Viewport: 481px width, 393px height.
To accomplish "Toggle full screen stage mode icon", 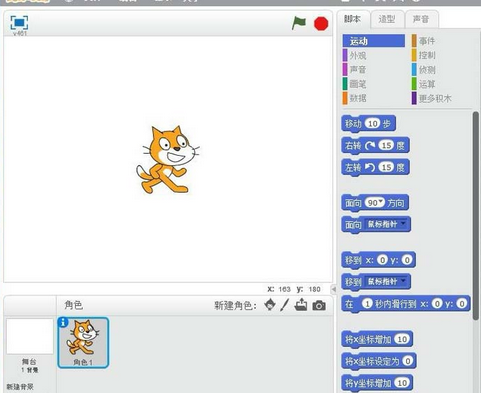I will coord(19,23).
